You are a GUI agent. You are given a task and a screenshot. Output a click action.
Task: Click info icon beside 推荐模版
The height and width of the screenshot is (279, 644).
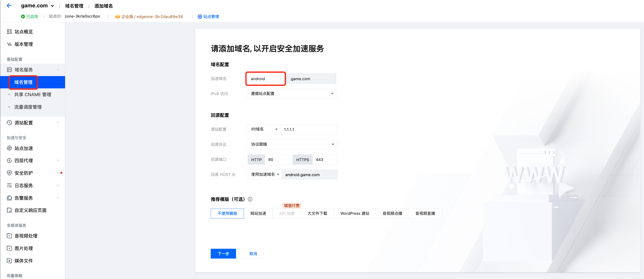pyautogui.click(x=250, y=199)
